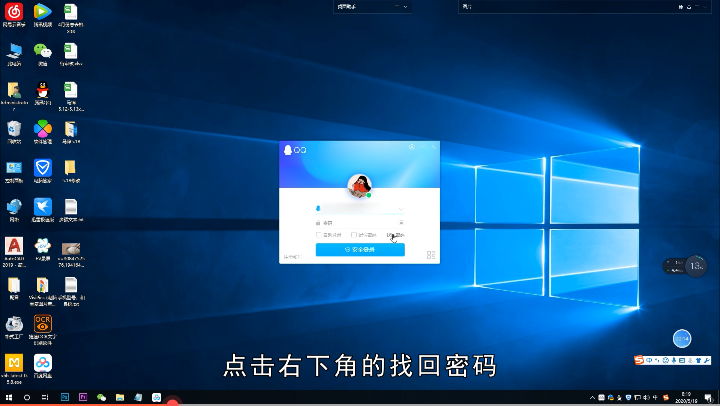The width and height of the screenshot is (720, 406).
Task: Open the Recycle Bin on desktop
Action: click(14, 129)
